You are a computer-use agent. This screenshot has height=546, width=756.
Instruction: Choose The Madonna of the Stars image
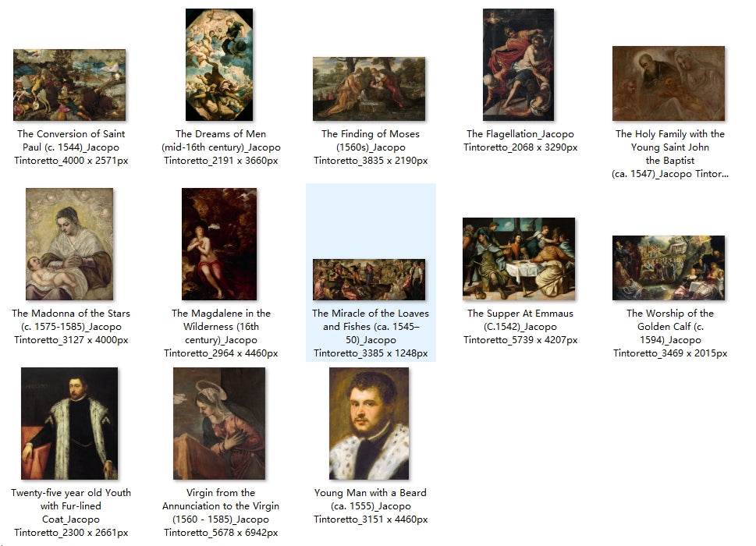pos(69,244)
